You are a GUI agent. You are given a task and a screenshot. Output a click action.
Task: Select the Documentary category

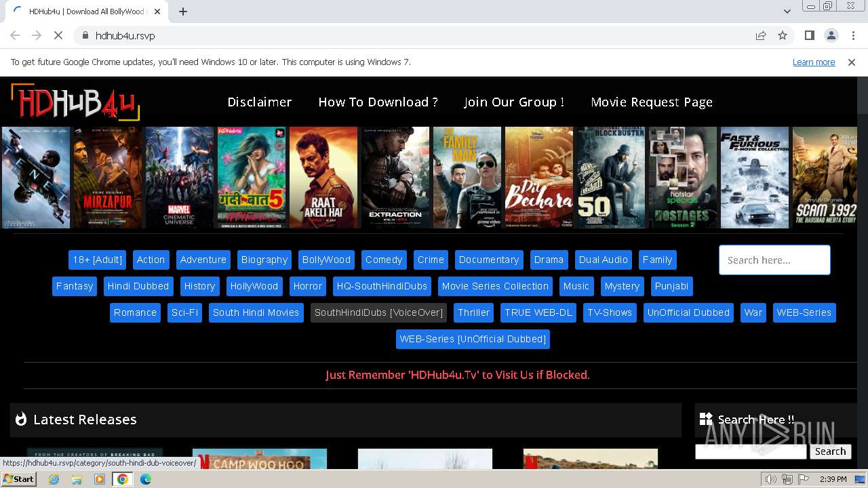(x=489, y=260)
